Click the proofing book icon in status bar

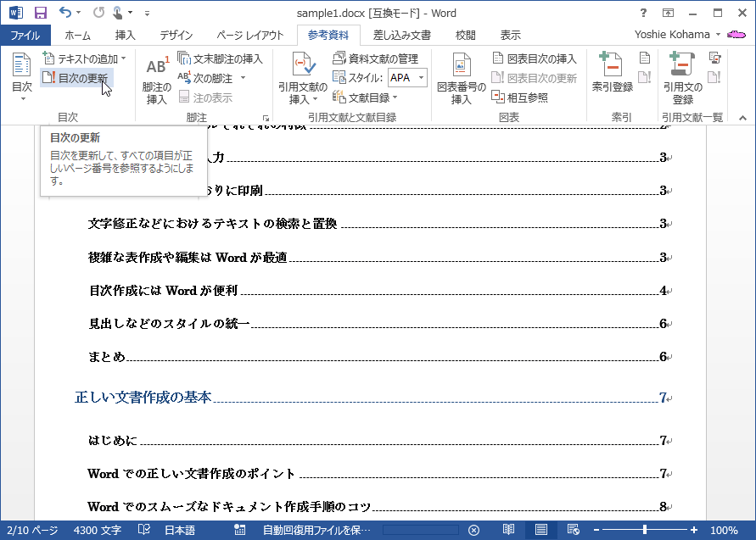[x=143, y=530]
